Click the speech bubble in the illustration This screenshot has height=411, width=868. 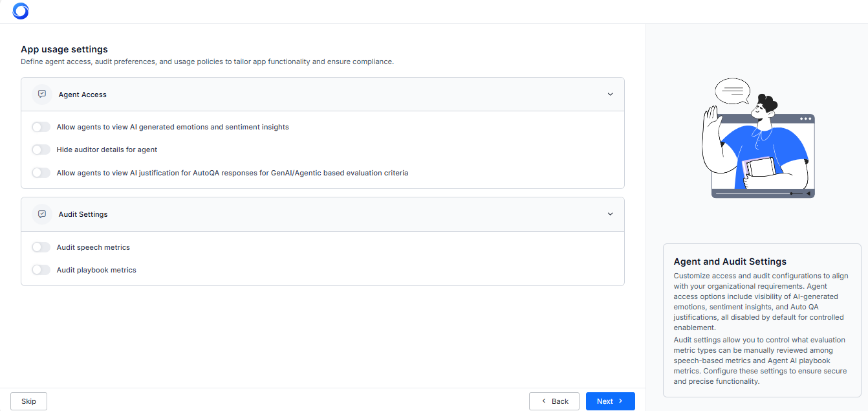pyautogui.click(x=732, y=91)
